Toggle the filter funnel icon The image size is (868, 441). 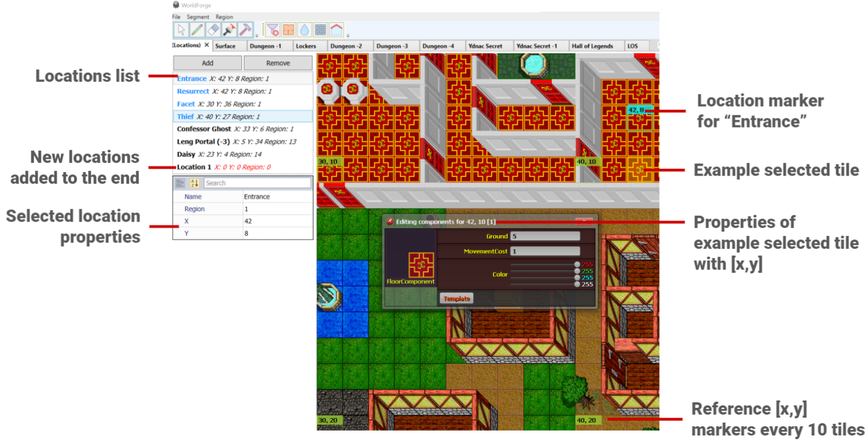[x=273, y=30]
